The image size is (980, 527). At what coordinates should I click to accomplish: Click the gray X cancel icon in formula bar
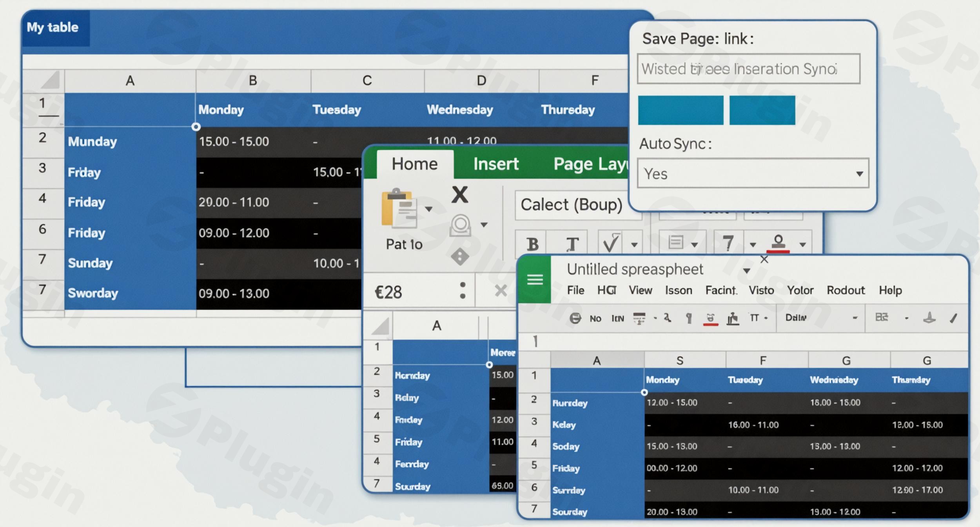click(501, 291)
